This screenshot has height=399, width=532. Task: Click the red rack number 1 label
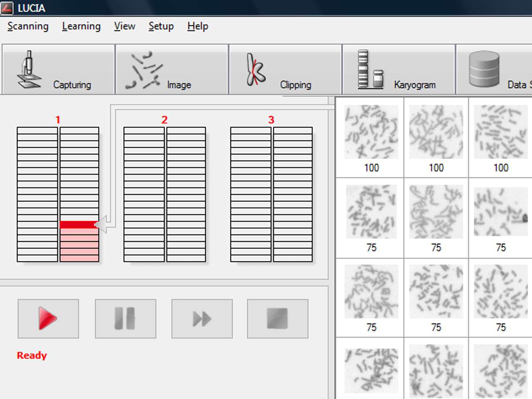tap(58, 120)
